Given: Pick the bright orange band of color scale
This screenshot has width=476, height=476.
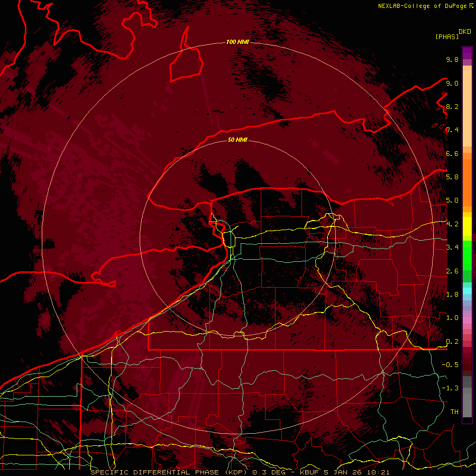Looking at the screenshot, I should tap(467, 182).
